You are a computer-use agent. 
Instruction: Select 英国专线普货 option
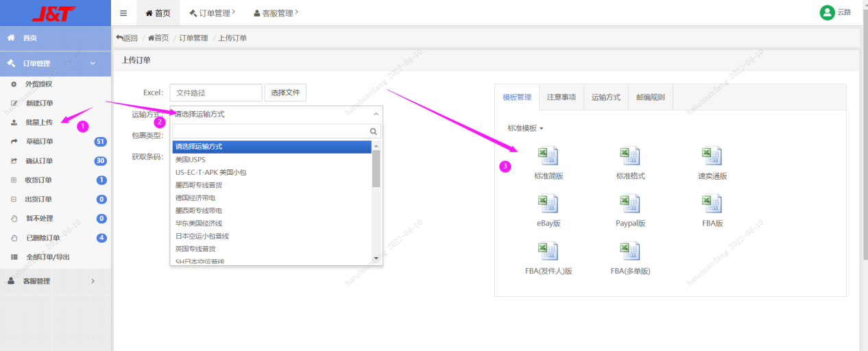point(272,249)
